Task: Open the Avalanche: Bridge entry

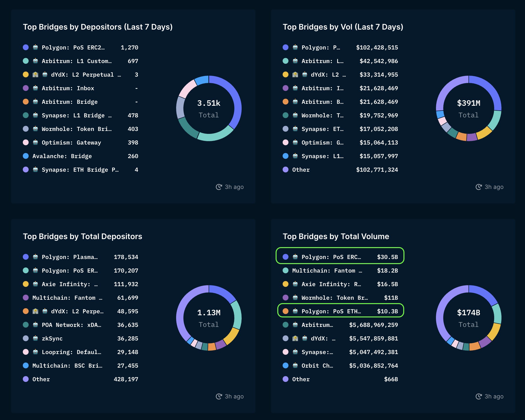Action: pyautogui.click(x=80, y=156)
